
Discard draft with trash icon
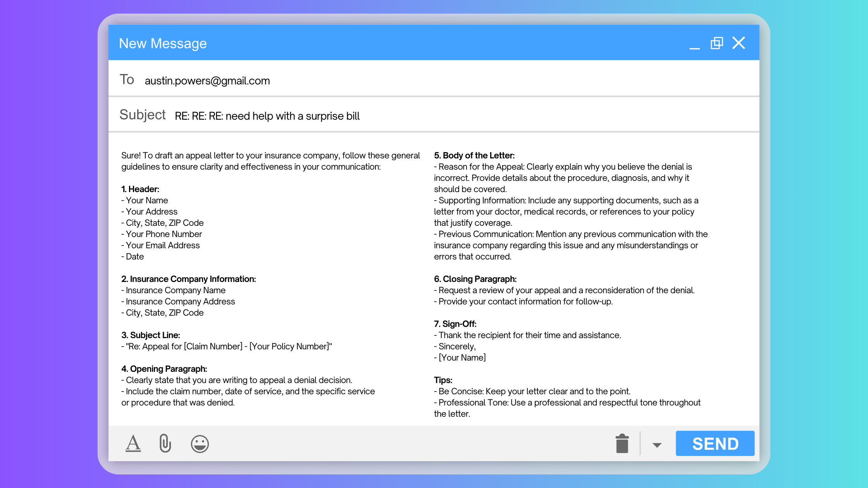pyautogui.click(x=622, y=443)
